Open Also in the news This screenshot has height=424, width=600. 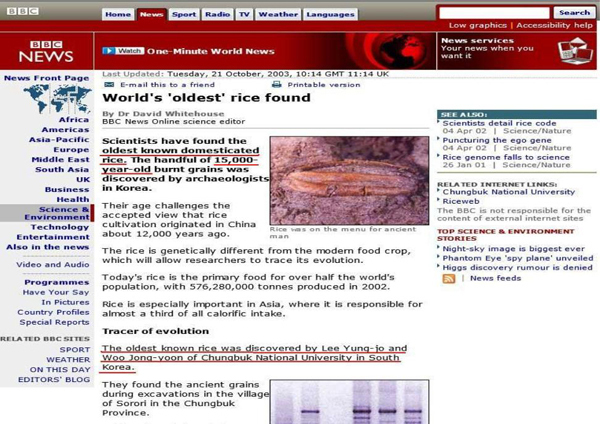[47, 247]
